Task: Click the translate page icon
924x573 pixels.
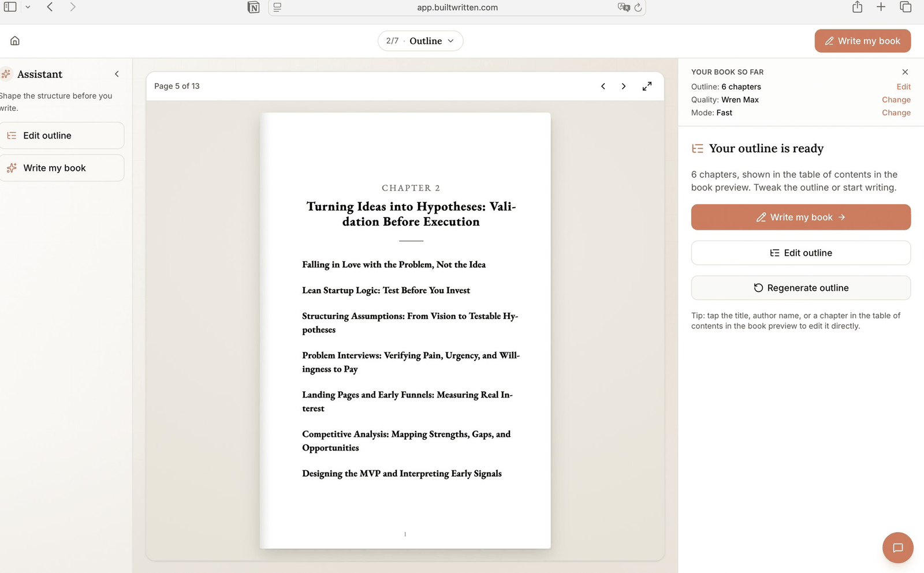Action: 624,8
